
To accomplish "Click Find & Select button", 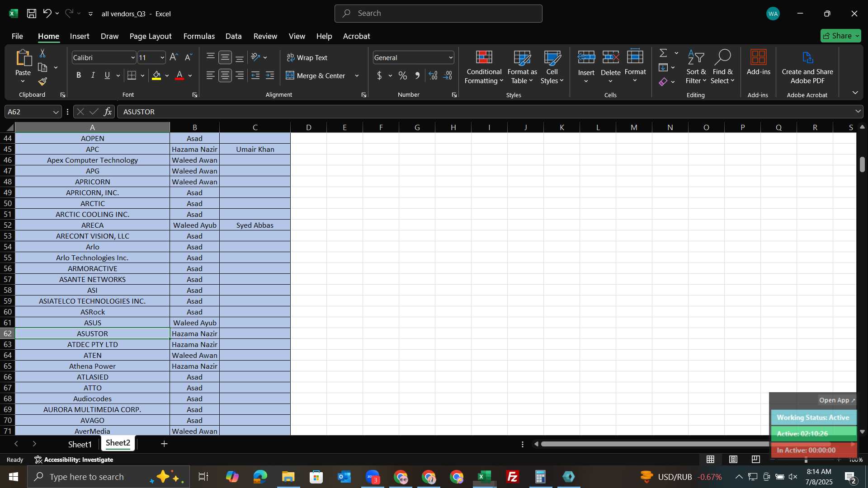I will [x=722, y=67].
